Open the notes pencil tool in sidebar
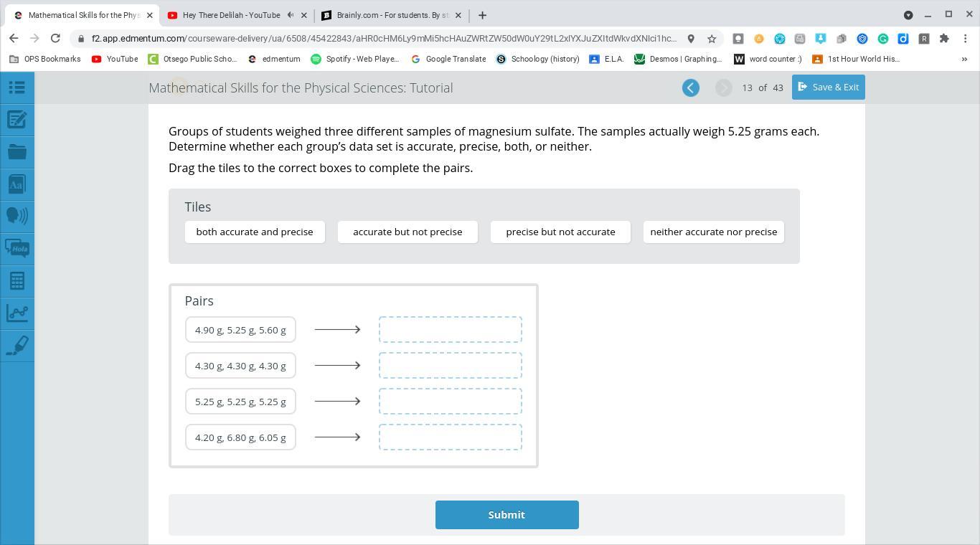The height and width of the screenshot is (545, 980). coord(17,120)
